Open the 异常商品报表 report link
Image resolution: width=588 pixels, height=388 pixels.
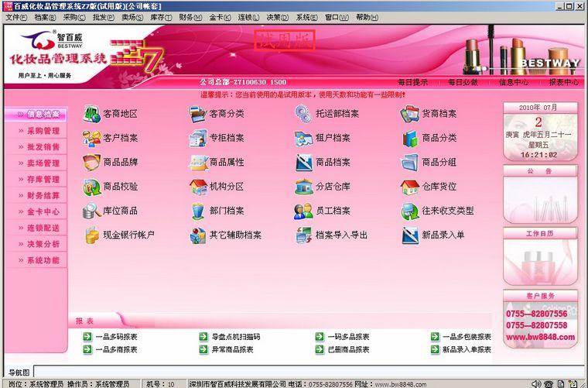(x=233, y=350)
